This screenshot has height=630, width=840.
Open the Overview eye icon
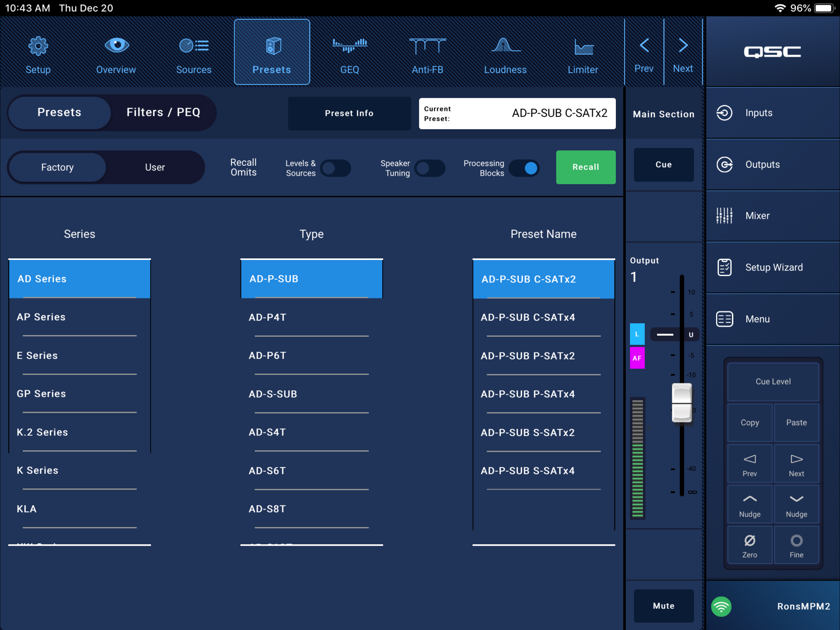(117, 46)
